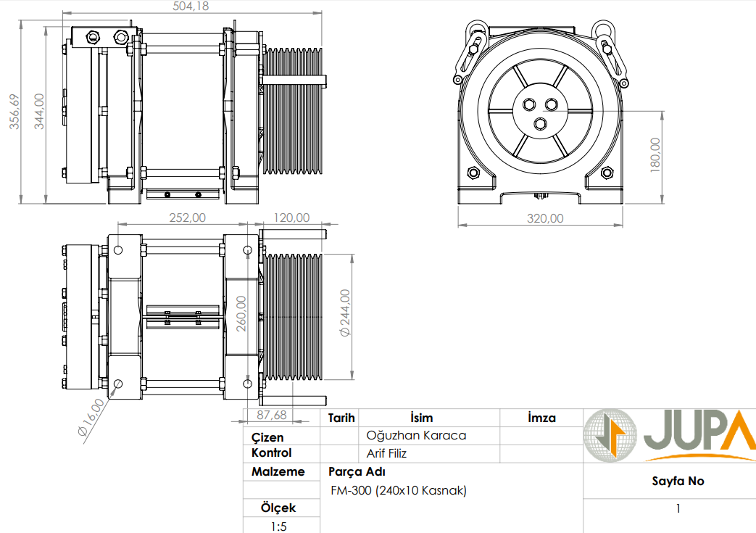
Task: Click the checker name Arif Filiz
Action: pyautogui.click(x=387, y=454)
